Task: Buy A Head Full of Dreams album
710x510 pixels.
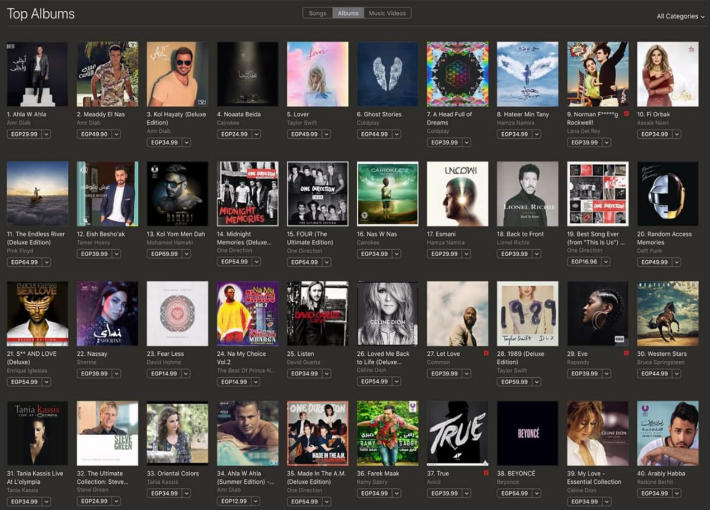Action: pyautogui.click(x=444, y=142)
